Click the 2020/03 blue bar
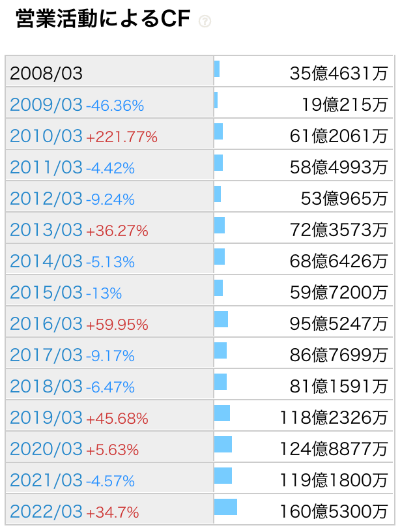 [223, 445]
